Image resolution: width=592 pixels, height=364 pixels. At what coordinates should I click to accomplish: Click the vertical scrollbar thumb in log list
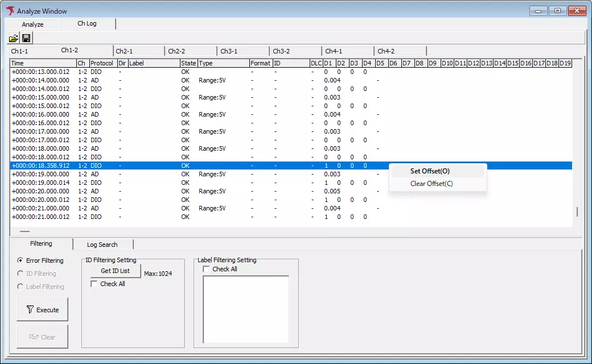[x=577, y=212]
